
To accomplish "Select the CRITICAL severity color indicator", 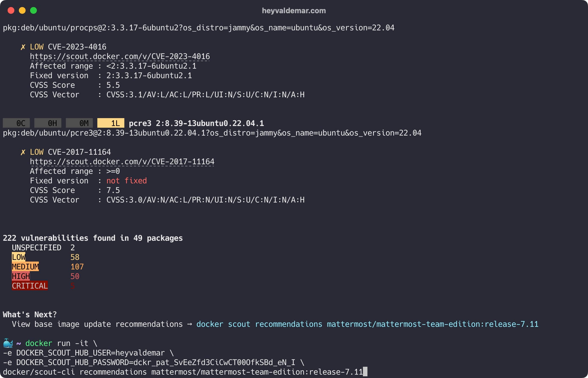I will click(29, 286).
